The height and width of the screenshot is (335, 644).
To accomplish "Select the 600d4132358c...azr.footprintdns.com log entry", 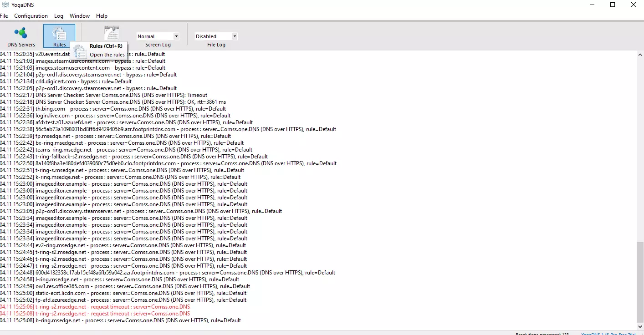I will click(168, 273).
